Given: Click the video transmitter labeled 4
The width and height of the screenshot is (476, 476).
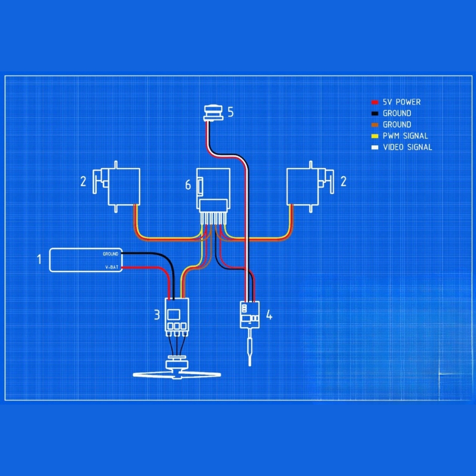Looking at the screenshot, I should click(x=249, y=315).
